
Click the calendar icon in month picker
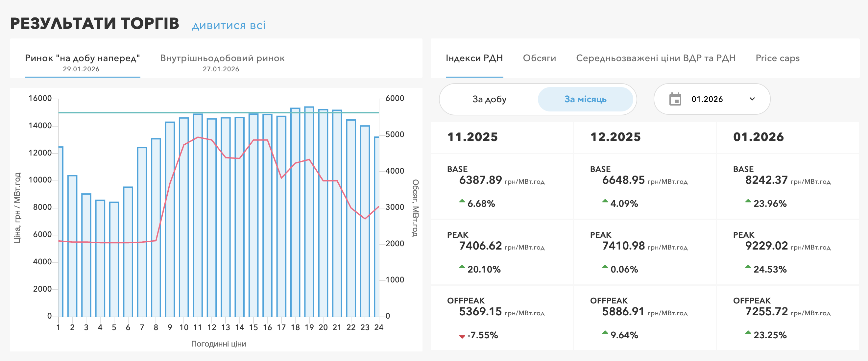pos(675,99)
